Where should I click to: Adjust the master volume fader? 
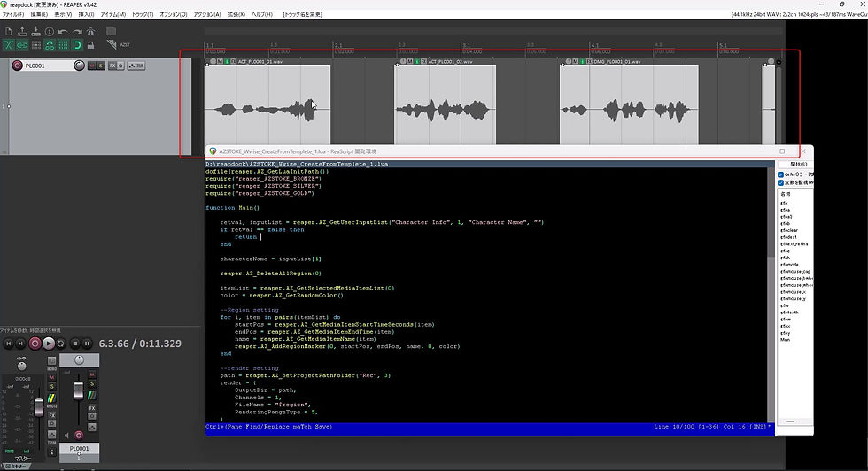click(x=39, y=407)
